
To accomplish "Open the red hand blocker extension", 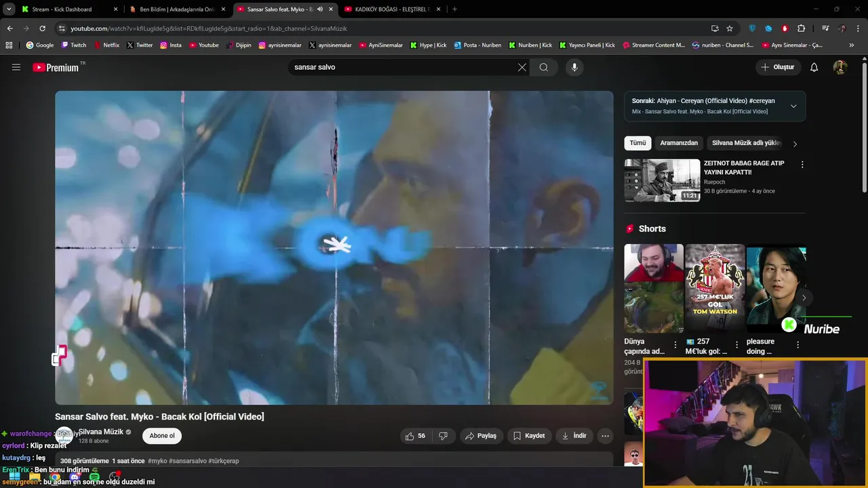I will (x=785, y=28).
